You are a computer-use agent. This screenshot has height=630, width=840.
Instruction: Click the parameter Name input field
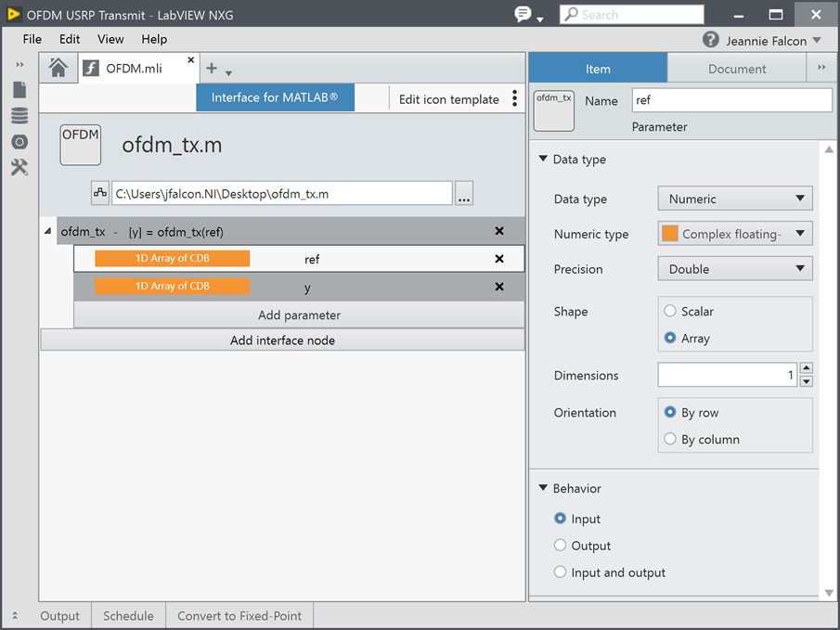pyautogui.click(x=730, y=100)
